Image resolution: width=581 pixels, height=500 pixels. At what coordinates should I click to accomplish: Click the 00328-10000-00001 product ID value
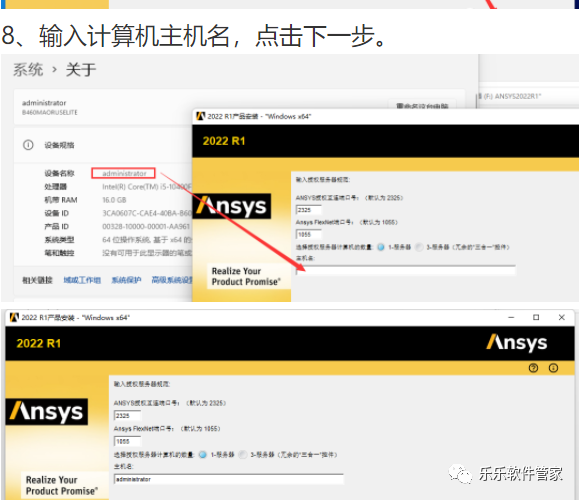(146, 226)
